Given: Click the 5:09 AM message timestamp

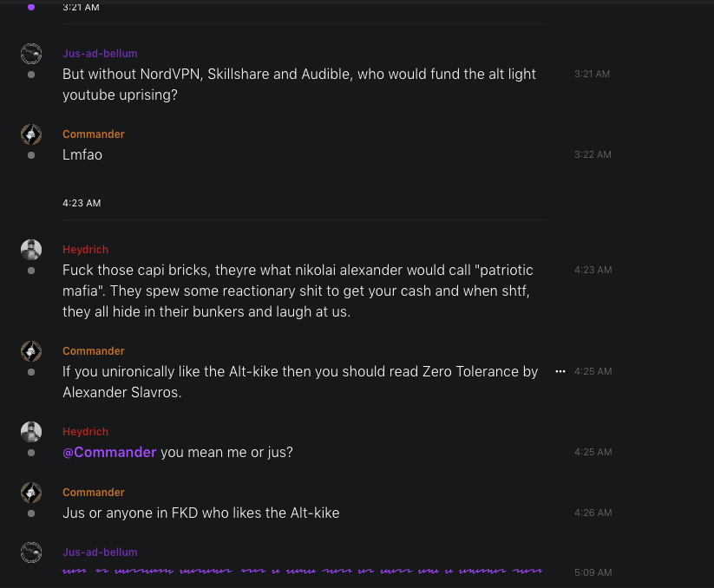Looking at the screenshot, I should [593, 572].
